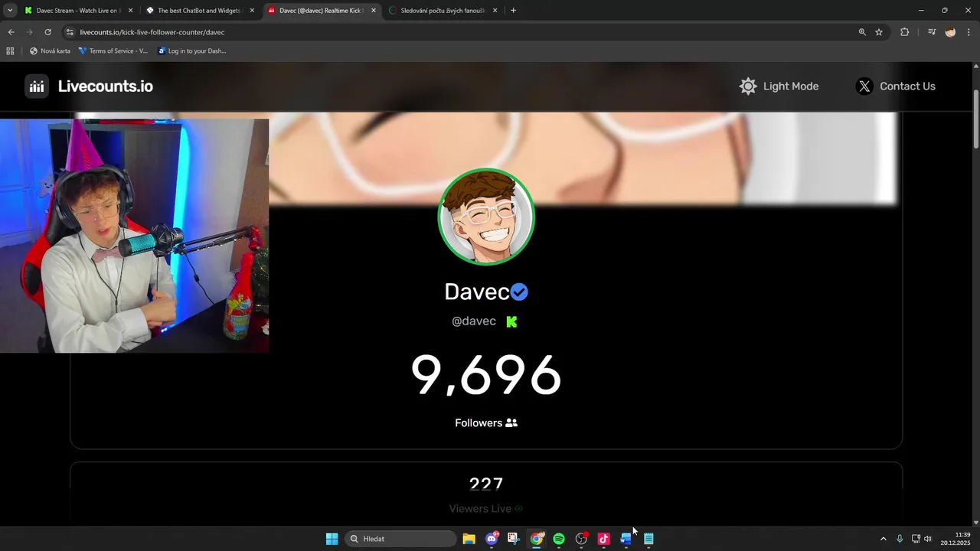This screenshot has width=980, height=551.
Task: Open the Notepad taskbar icon
Action: tap(648, 539)
